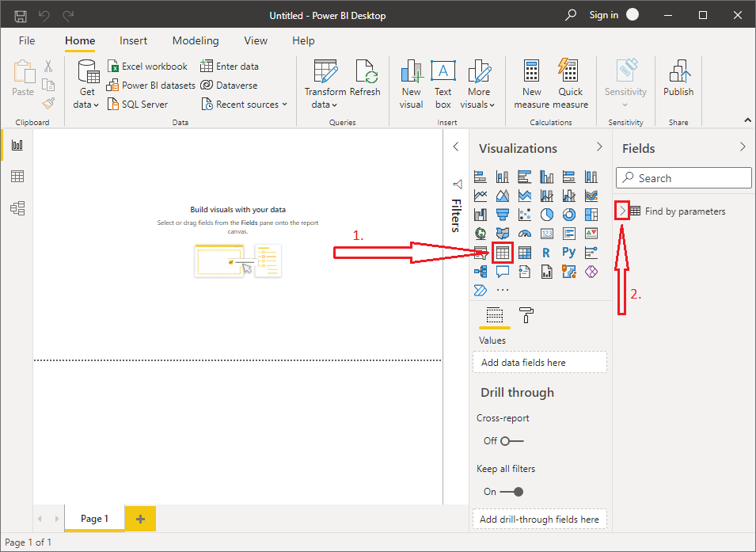Click Sign in at the top

[x=604, y=15]
